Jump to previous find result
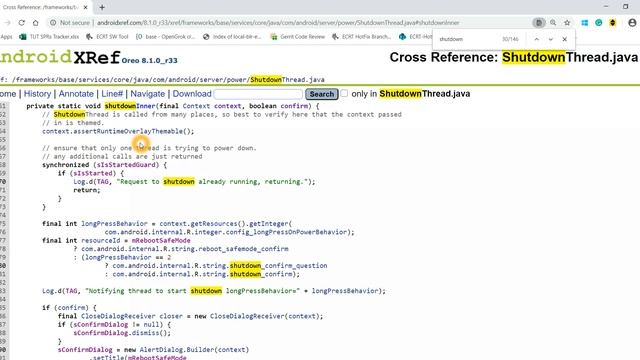 coord(537,39)
